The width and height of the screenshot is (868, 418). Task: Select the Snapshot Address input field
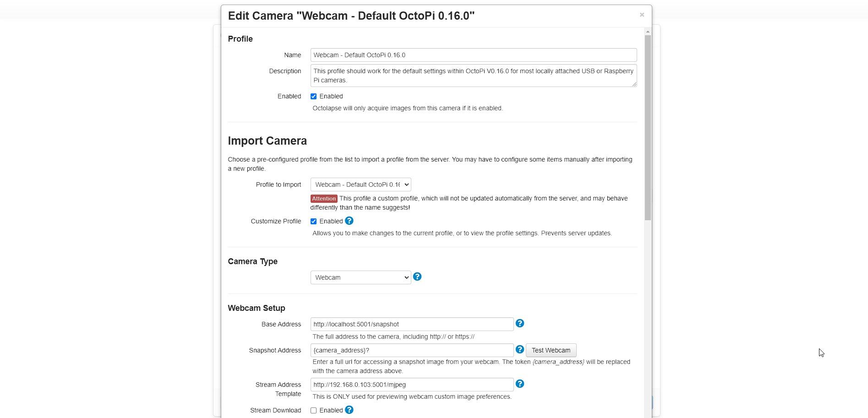[411, 350]
